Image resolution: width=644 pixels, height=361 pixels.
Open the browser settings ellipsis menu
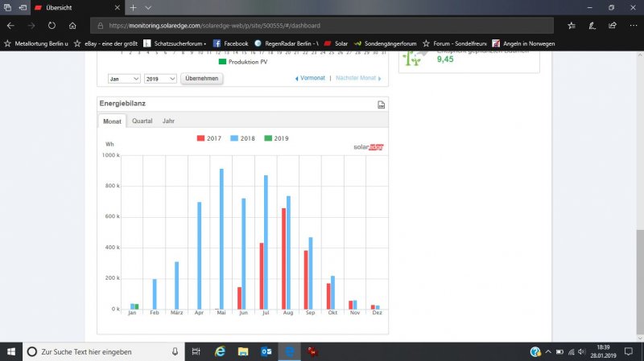[x=634, y=26]
